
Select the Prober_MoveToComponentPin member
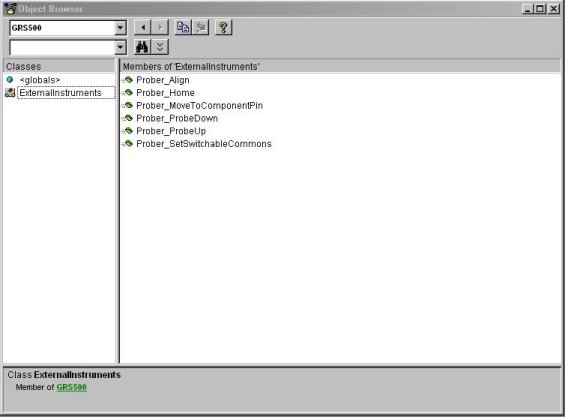[199, 106]
